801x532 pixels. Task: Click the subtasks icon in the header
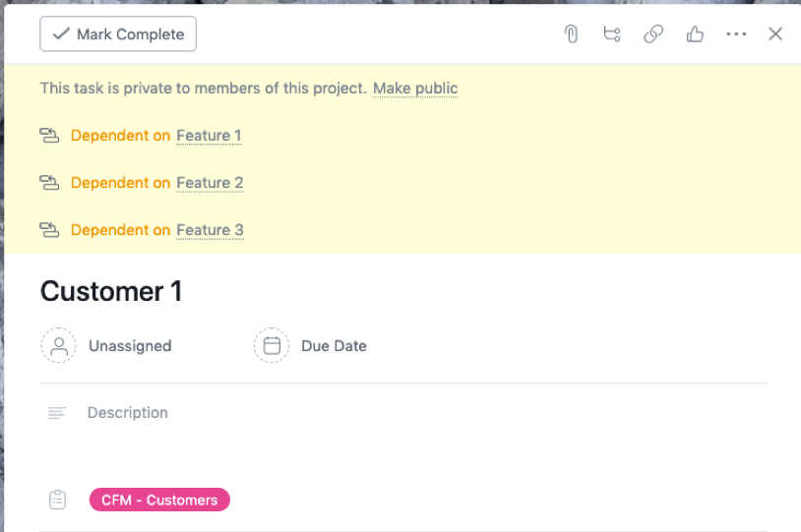pos(612,34)
